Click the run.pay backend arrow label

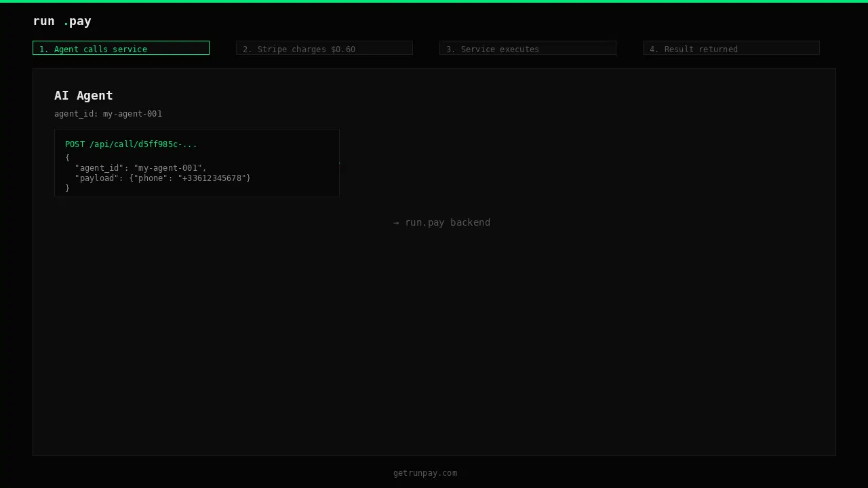[x=441, y=222]
